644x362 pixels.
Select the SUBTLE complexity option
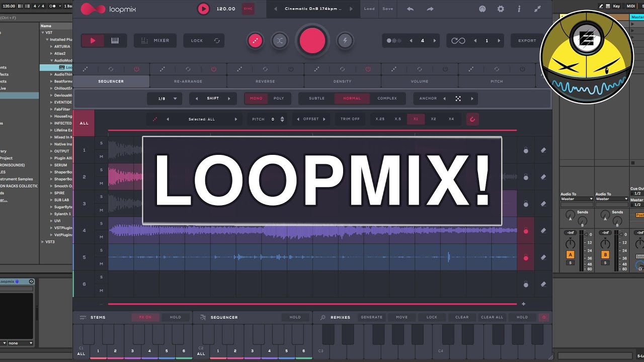[317, 99]
